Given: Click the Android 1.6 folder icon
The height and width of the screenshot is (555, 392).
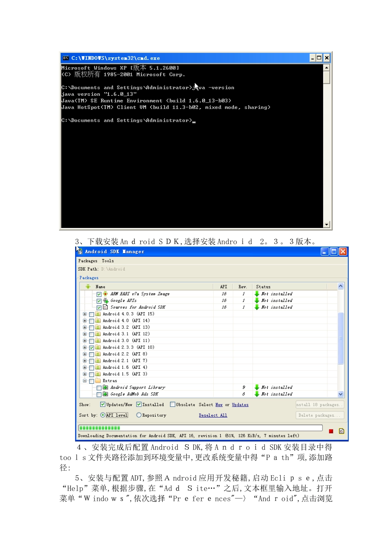Looking at the screenshot, I should coord(98,367).
